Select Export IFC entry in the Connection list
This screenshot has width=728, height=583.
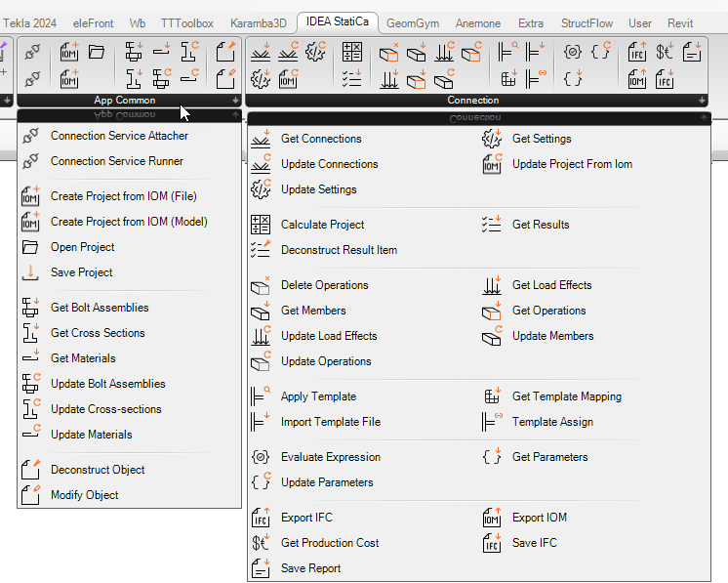[306, 518]
